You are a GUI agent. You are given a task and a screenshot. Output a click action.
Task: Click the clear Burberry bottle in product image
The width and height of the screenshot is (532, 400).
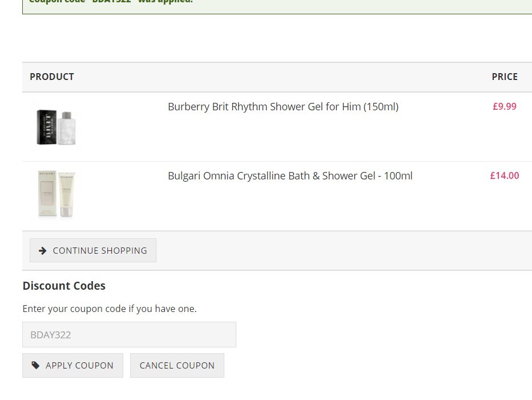point(67,129)
